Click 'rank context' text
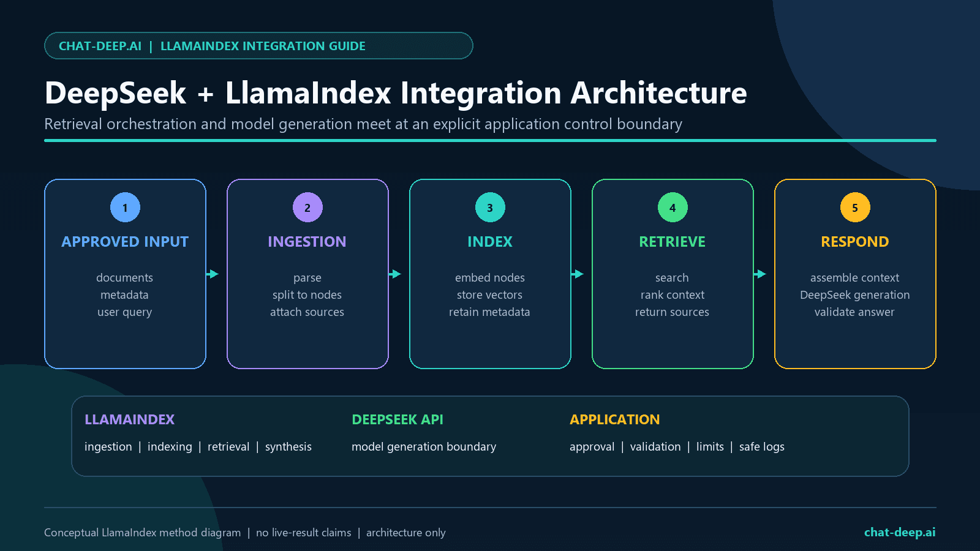This screenshot has height=551, width=980. [x=673, y=295]
